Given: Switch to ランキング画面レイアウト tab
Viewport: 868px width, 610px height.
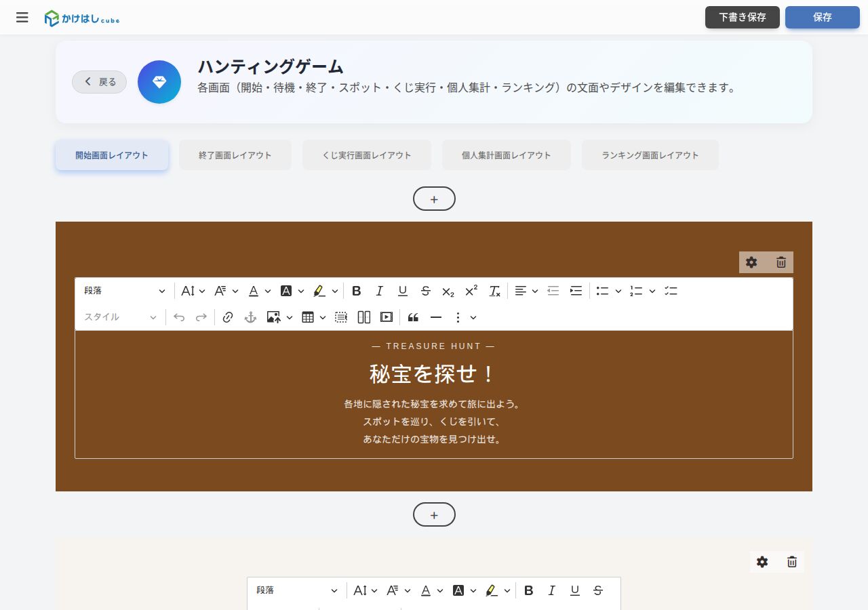Looking at the screenshot, I should pyautogui.click(x=650, y=155).
